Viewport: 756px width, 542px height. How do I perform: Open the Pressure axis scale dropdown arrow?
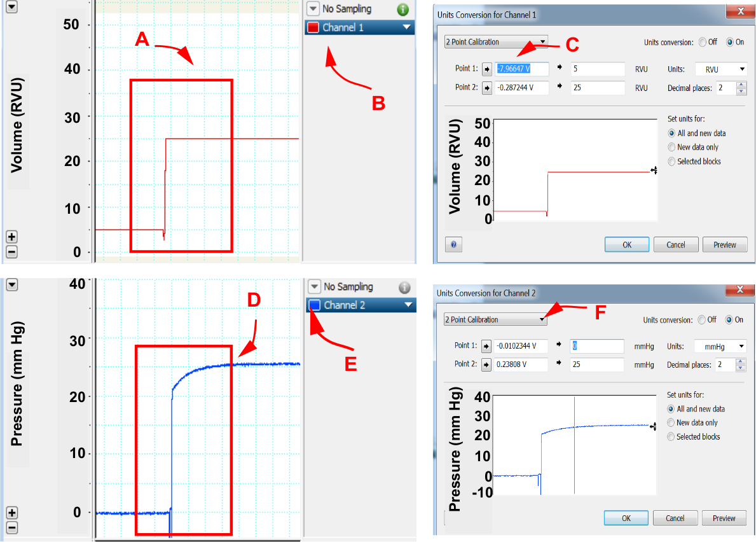12,284
